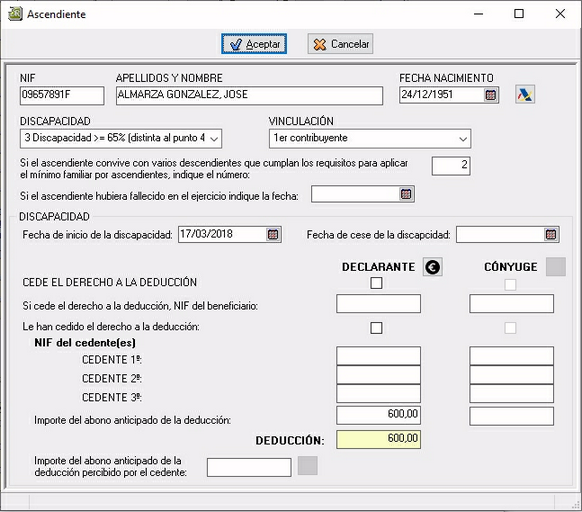Click the gray square next to CÓNYUGE

556,267
